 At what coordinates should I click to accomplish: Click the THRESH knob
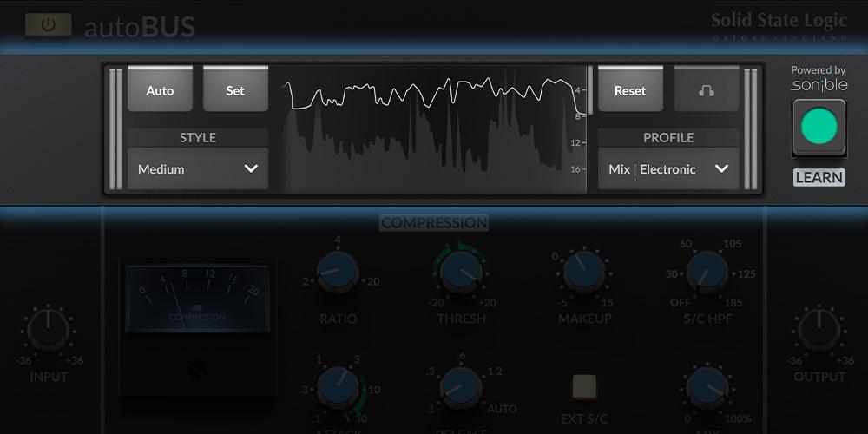(461, 273)
